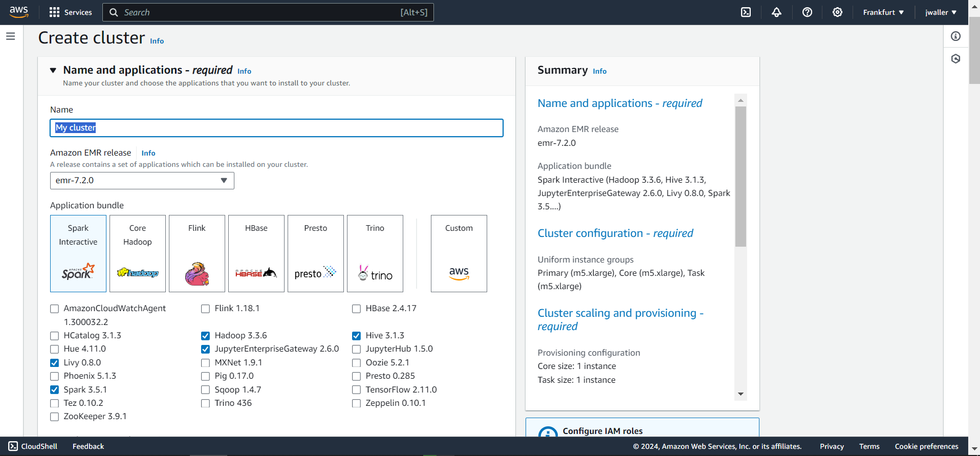The image size is (980, 456).
Task: Select the Custom AWS bundle tile
Action: click(x=459, y=253)
